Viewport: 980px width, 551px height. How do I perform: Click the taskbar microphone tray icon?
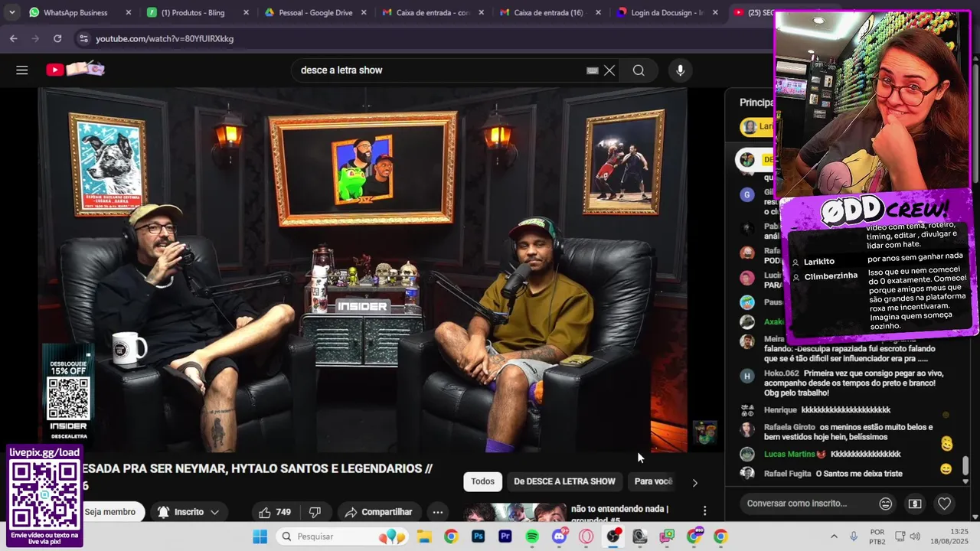(854, 536)
